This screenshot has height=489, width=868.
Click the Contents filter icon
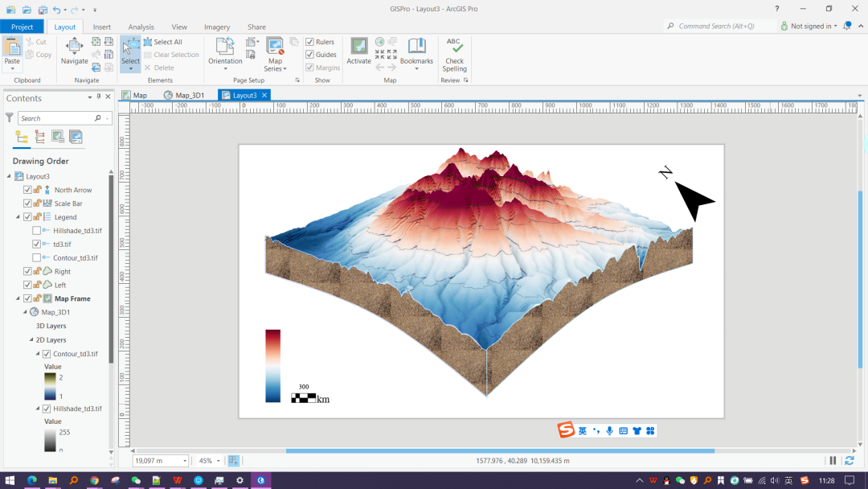(10, 118)
